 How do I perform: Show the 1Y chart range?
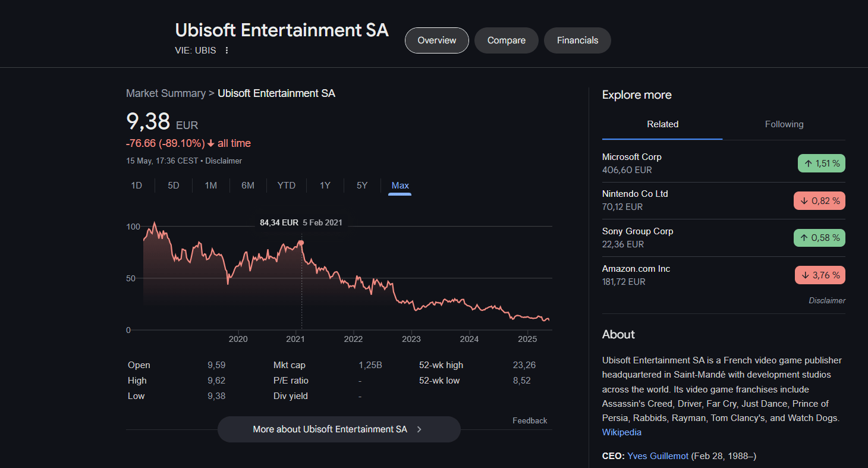[325, 186]
